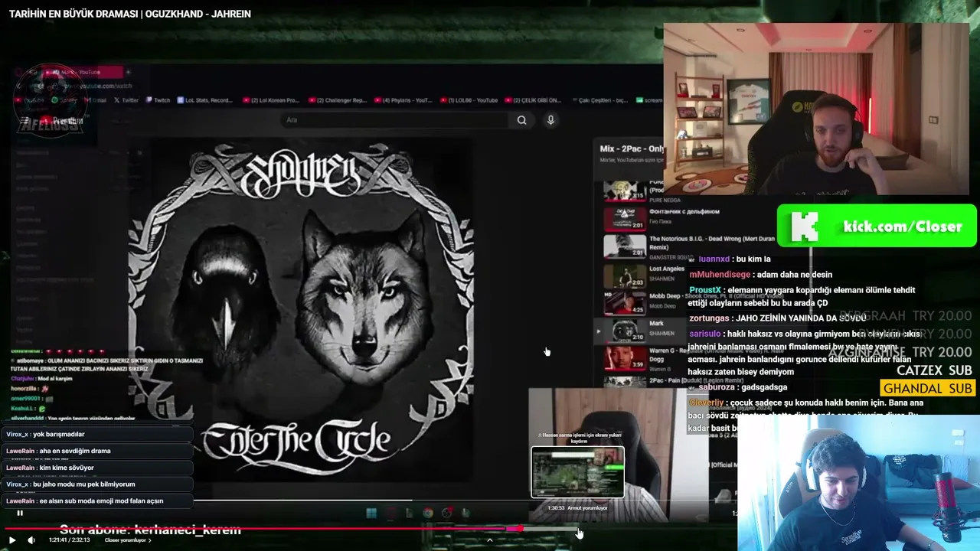Click the 1:21:41 / 2:32:13 time display
The height and width of the screenshot is (551, 980).
click(70, 540)
